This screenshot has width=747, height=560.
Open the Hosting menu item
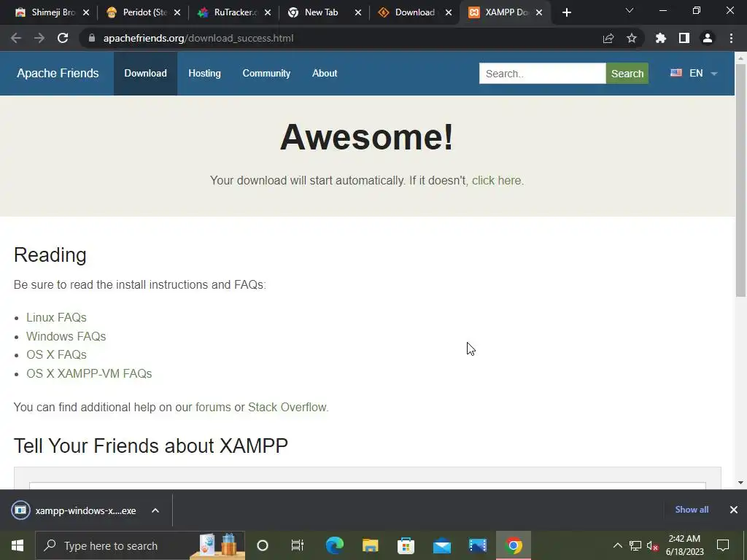pos(204,74)
